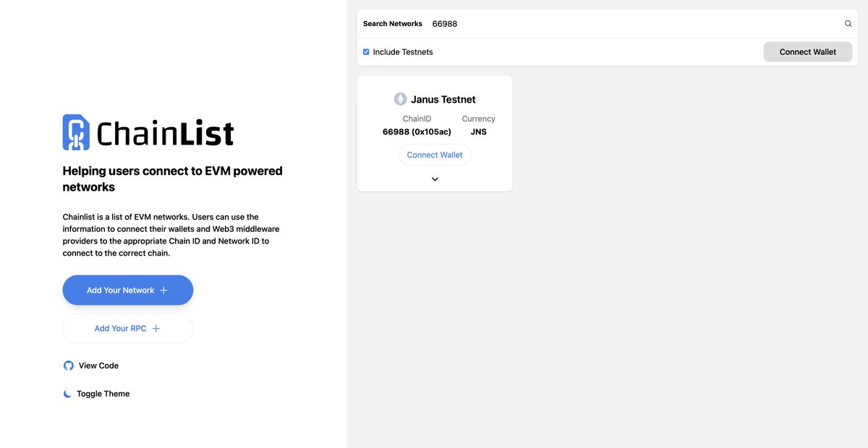
Task: Click the ChainID column label
Action: tap(417, 119)
